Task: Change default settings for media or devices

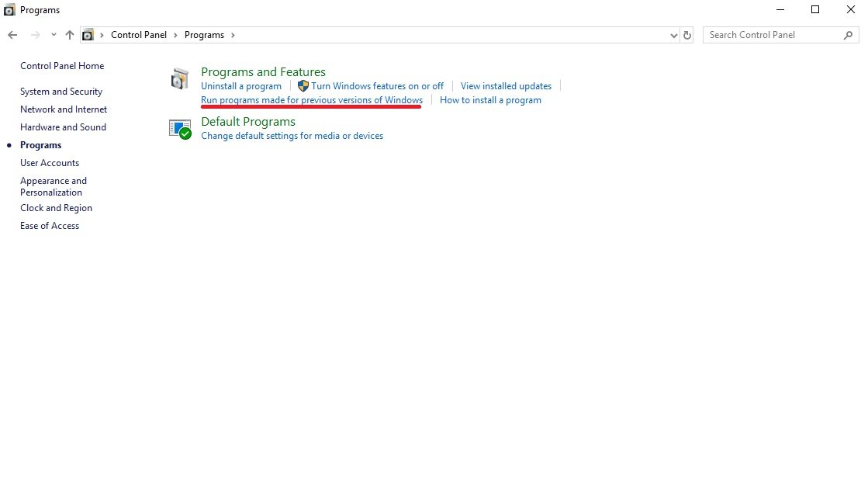Action: pos(292,136)
